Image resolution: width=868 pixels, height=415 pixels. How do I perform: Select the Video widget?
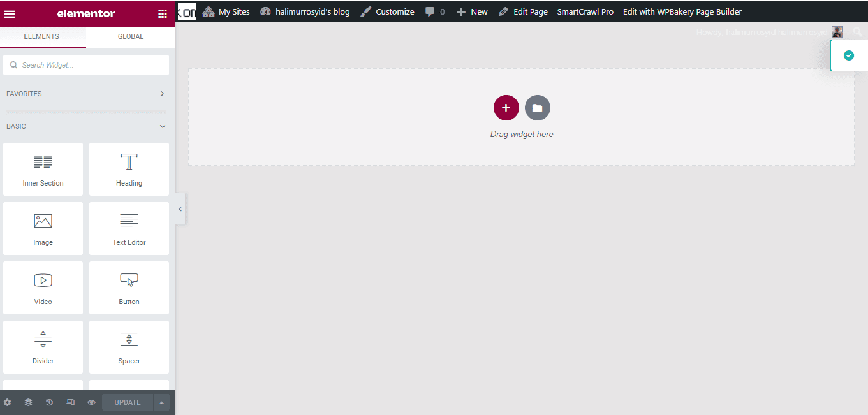(43, 288)
